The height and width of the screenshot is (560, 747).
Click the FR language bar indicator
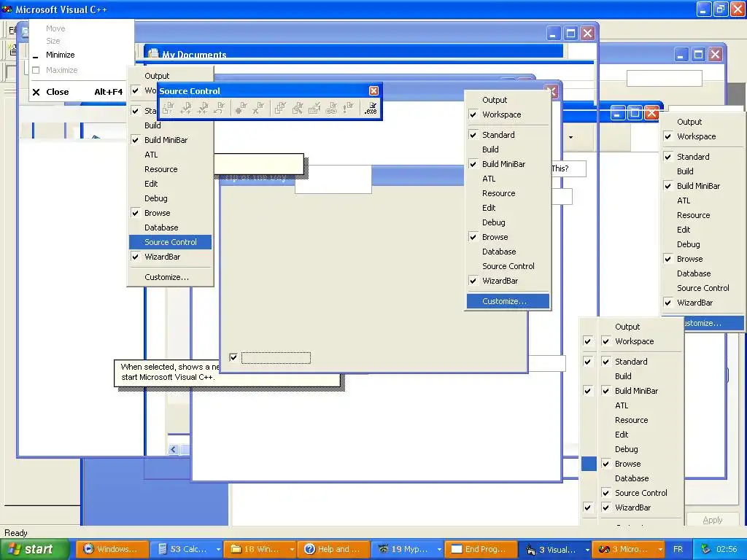(x=678, y=549)
